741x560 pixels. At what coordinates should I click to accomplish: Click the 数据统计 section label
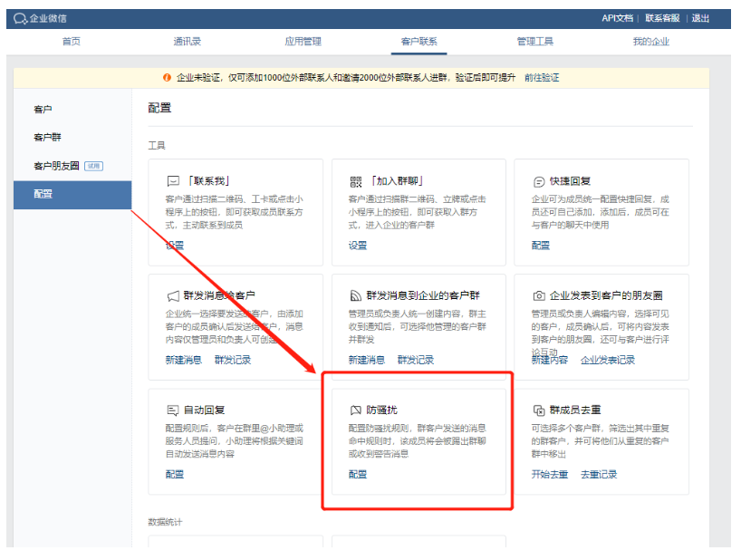[165, 522]
